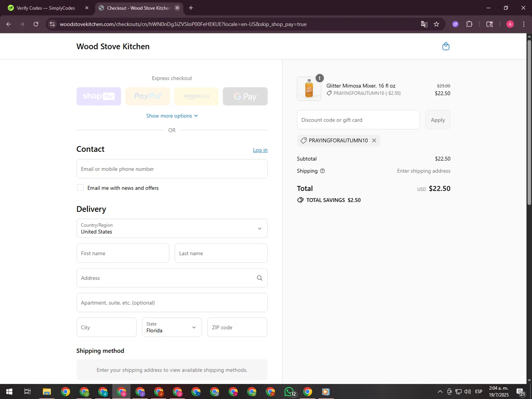Image resolution: width=532 pixels, height=399 pixels.
Task: Click the Glitter Mimosa Mixer product thumbnail
Action: (x=309, y=89)
